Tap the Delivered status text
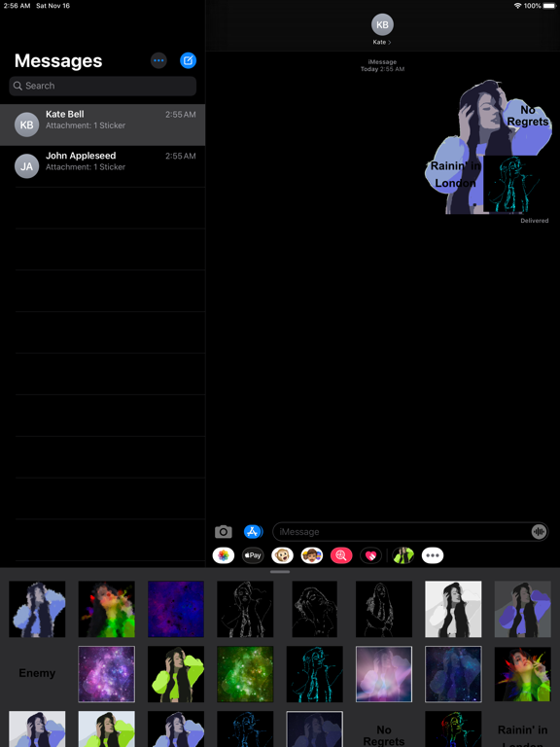The height and width of the screenshot is (747, 560). [x=535, y=221]
